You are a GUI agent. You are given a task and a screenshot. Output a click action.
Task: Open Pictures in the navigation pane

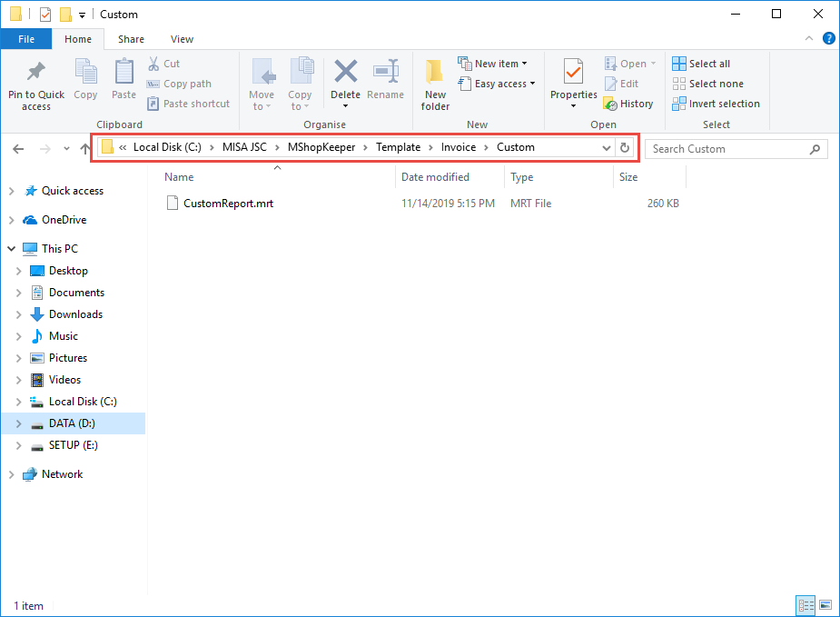pos(68,358)
